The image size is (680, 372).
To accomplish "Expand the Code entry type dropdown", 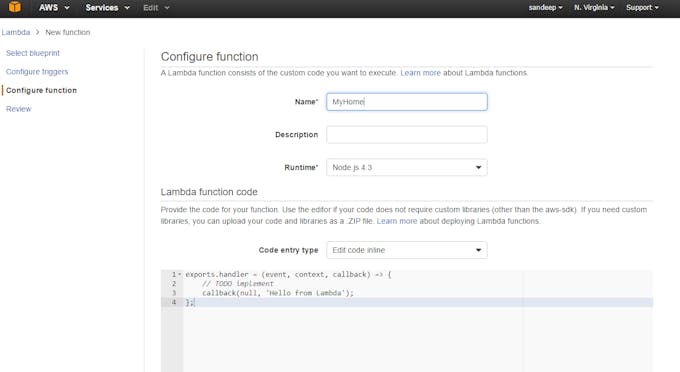I will [x=407, y=250].
